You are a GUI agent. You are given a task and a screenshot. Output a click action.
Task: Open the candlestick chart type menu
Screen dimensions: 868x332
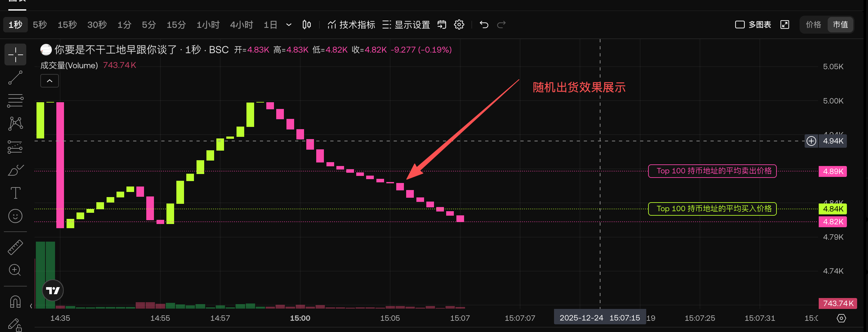307,25
